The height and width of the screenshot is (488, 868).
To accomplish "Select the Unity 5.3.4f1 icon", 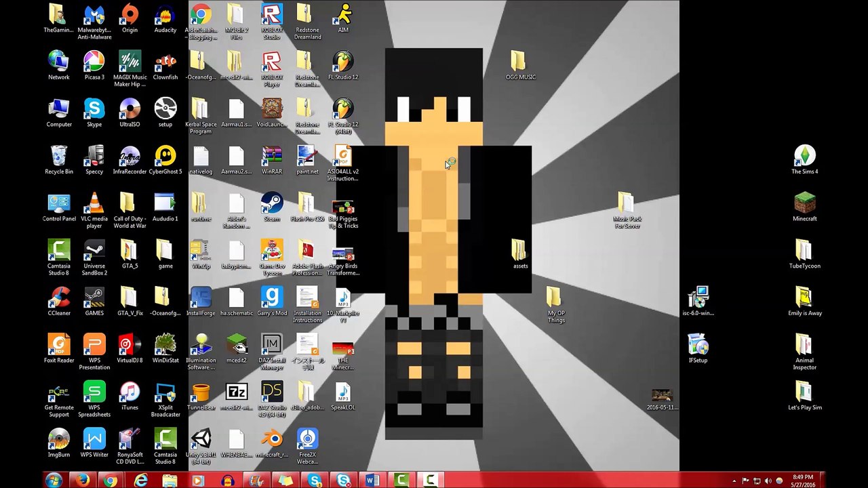I will (201, 447).
